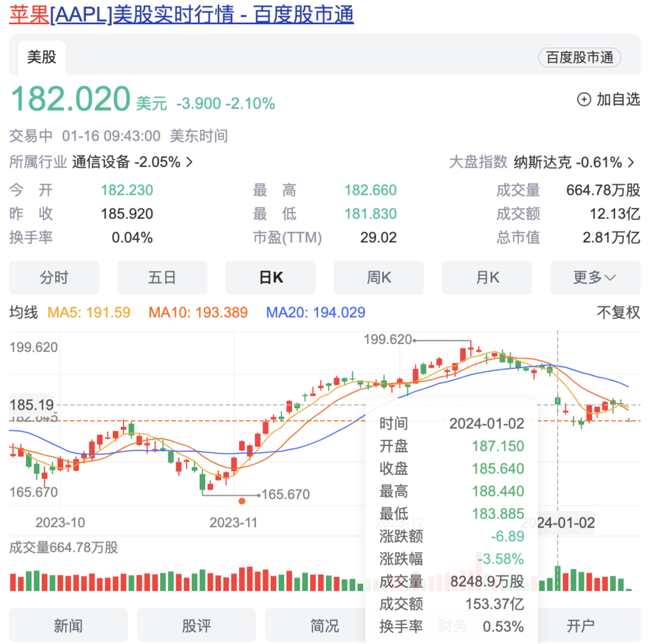
Task: Open the 股评 section
Action: [x=197, y=626]
